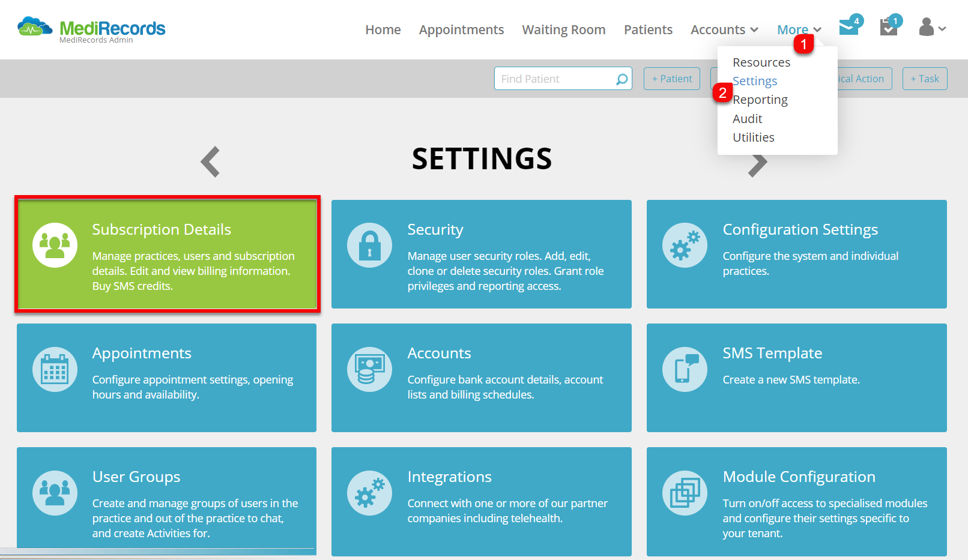Click the 'Configure bank account details' description

[x=505, y=387]
